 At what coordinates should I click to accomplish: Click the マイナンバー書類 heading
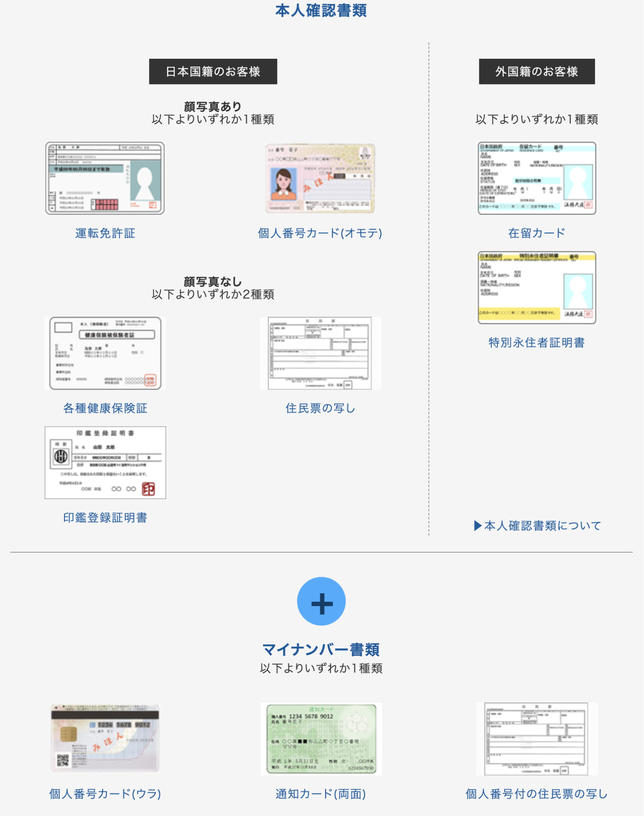(x=321, y=649)
